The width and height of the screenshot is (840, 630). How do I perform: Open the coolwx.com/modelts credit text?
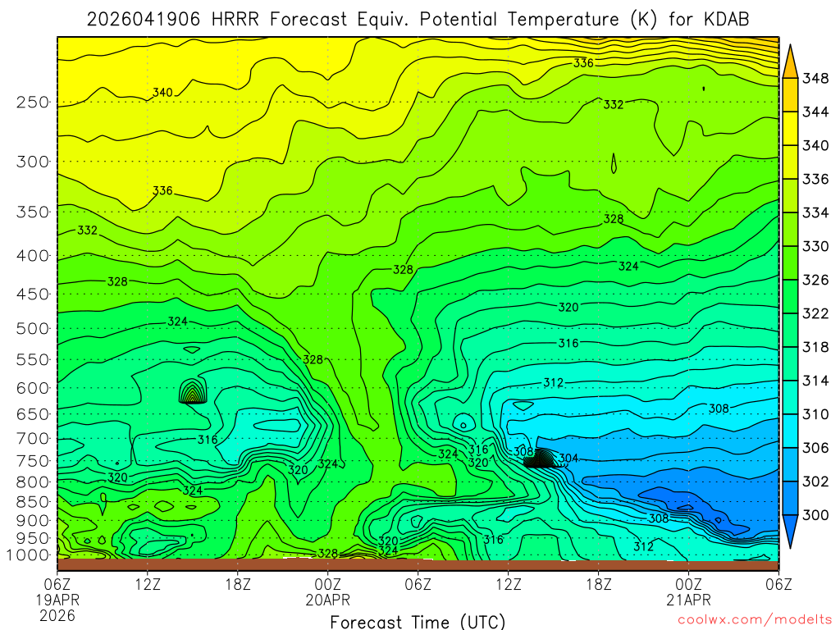click(755, 620)
